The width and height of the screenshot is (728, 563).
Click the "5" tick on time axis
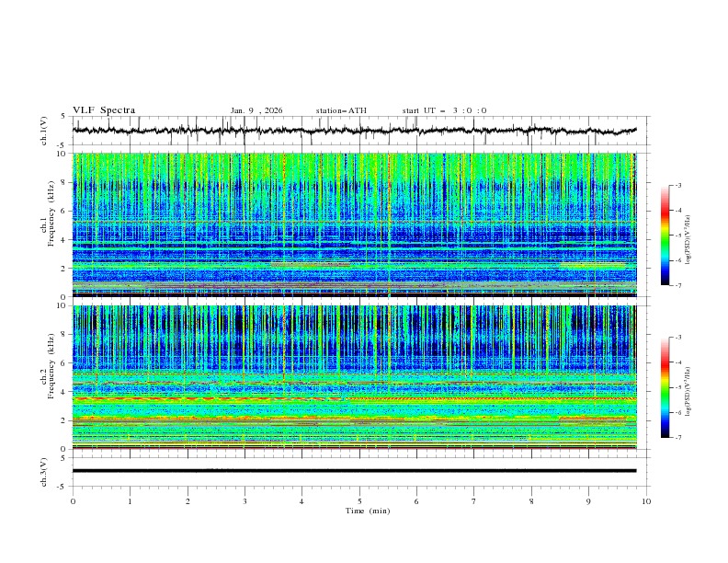(359, 501)
